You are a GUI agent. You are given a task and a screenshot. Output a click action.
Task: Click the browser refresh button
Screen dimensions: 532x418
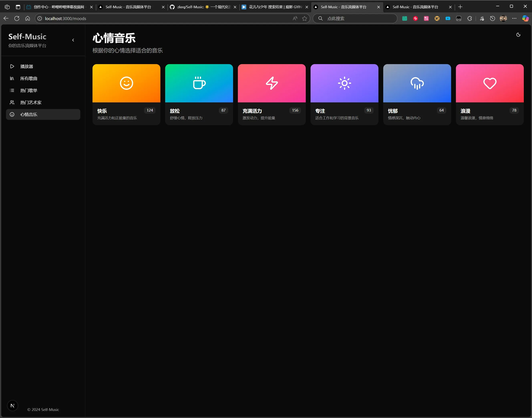(17, 18)
